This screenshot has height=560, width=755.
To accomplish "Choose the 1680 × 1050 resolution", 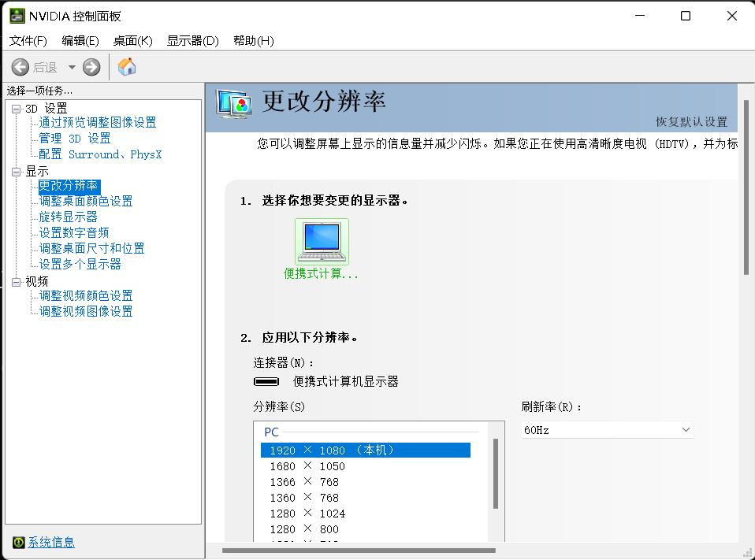I will click(307, 466).
